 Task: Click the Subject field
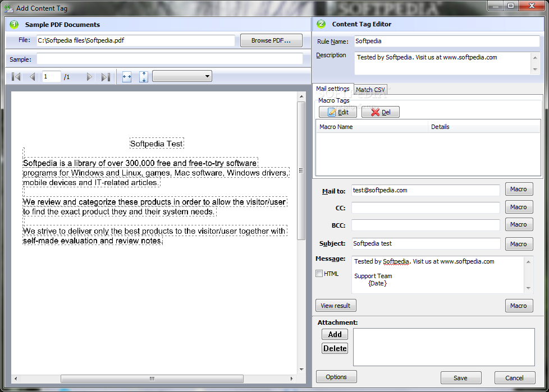(x=426, y=243)
